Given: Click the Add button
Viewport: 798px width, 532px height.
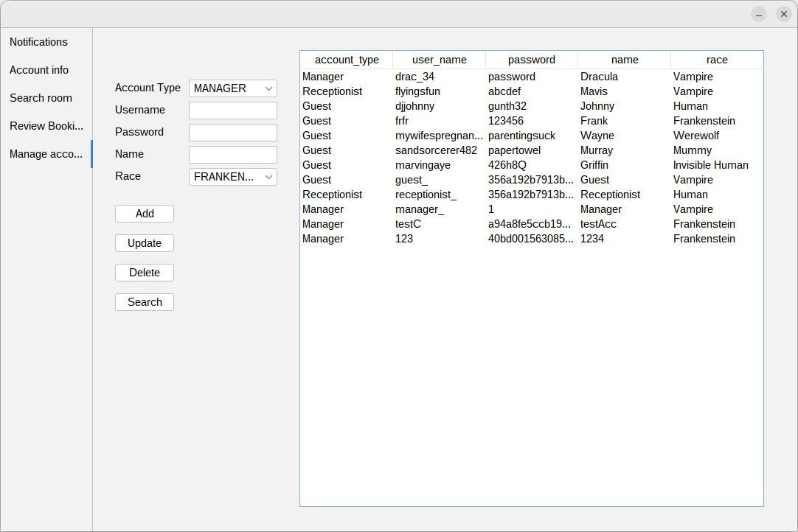Looking at the screenshot, I should tap(144, 213).
